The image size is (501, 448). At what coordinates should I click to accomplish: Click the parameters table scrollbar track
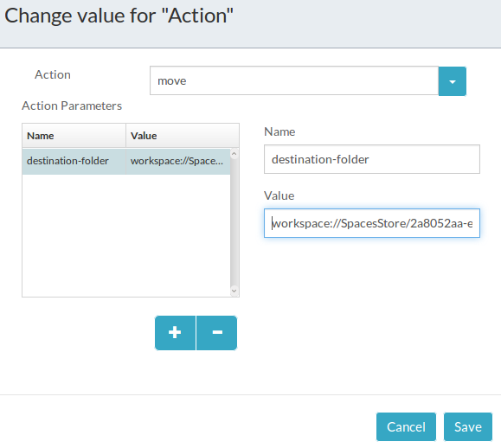(234, 222)
